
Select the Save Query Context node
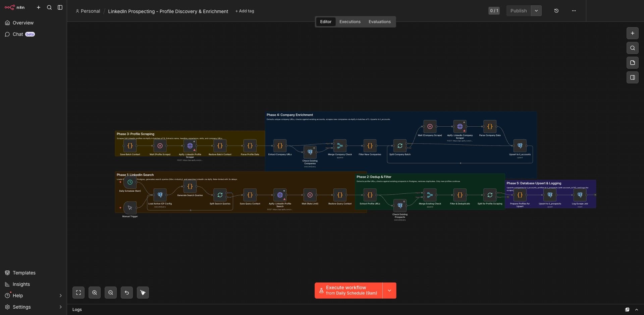pos(250,195)
